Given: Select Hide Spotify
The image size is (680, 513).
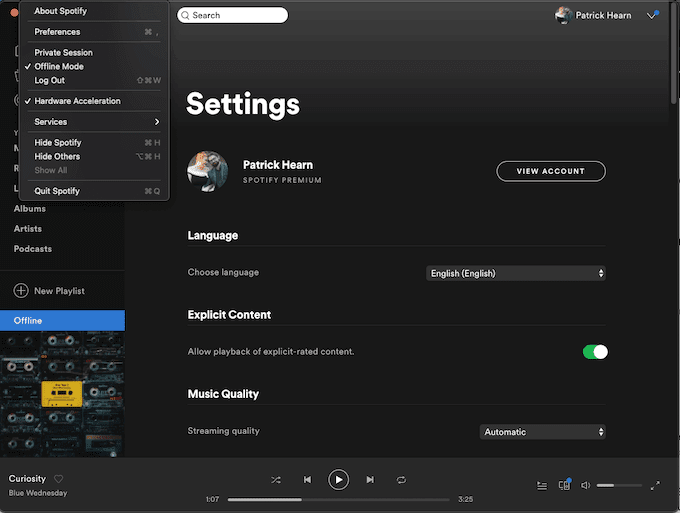Looking at the screenshot, I should tap(94, 143).
